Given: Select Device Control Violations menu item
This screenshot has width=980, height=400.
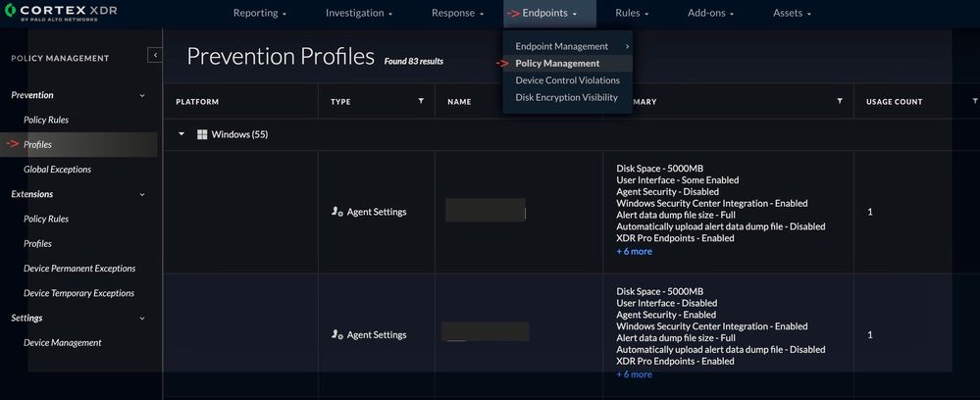Looking at the screenshot, I should click(x=567, y=80).
